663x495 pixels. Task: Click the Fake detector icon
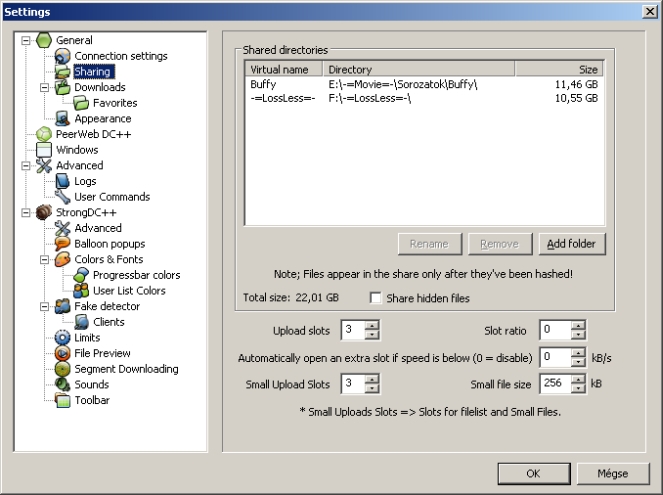point(63,306)
